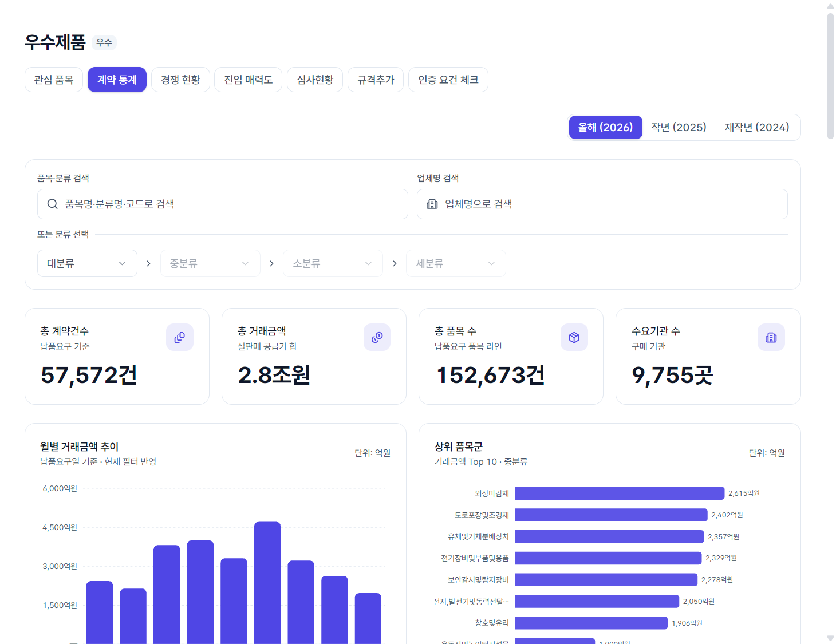Image resolution: width=836 pixels, height=644 pixels.
Task: Click the 월별 거래금액 추이 heading
Action: click(x=79, y=447)
